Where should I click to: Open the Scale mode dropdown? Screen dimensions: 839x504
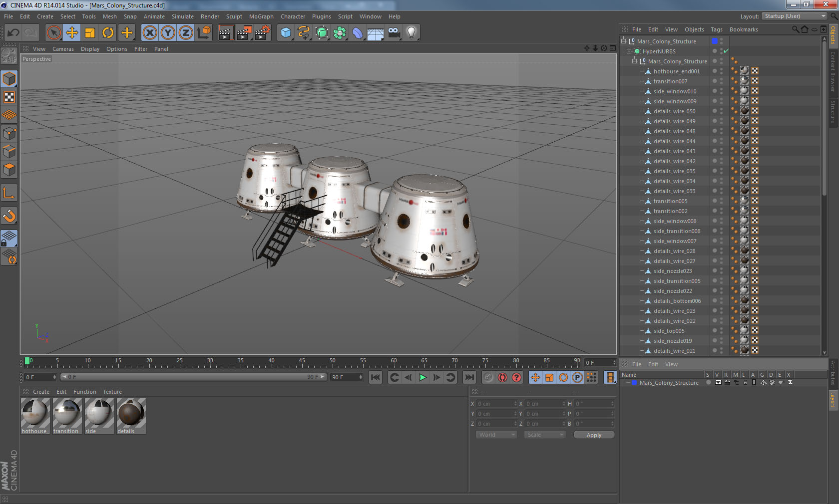544,435
